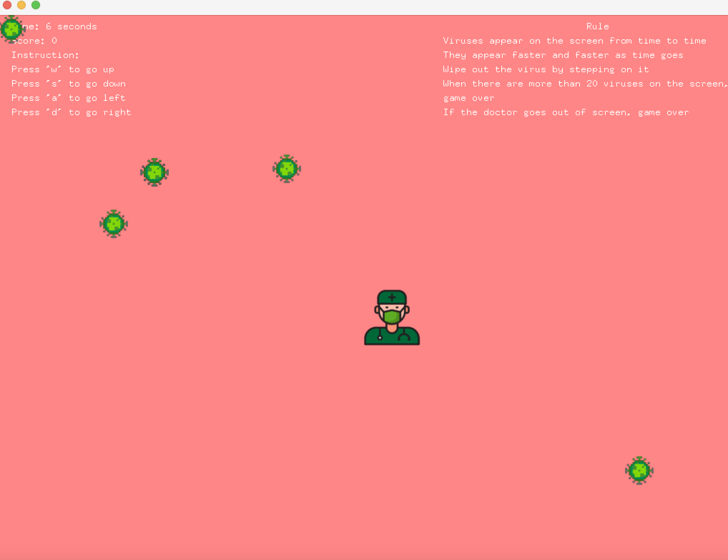Click the line 'Press w to go up'
The image size is (728, 560).
(x=63, y=69)
